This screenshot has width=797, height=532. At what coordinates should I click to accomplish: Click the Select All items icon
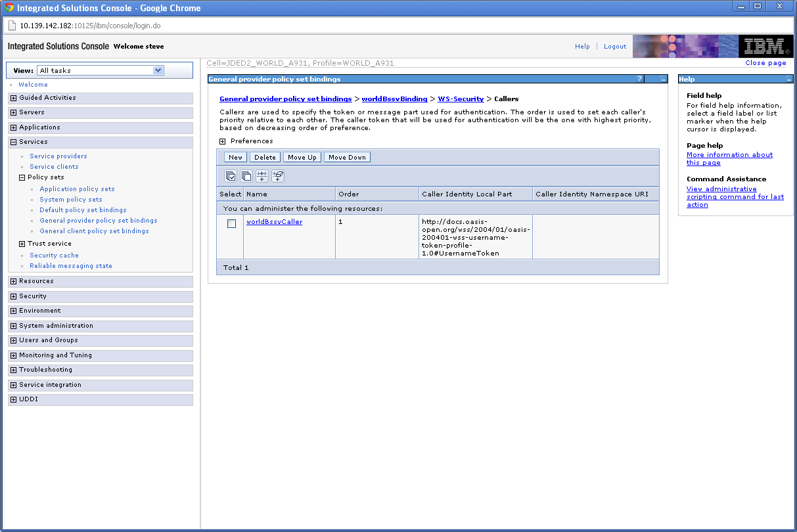click(x=231, y=176)
